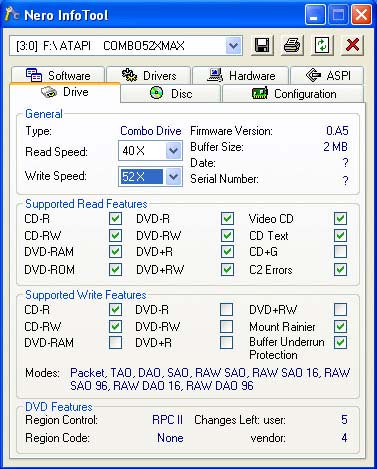The width and height of the screenshot is (377, 469).
Task: Click the Nero InfoTool title text
Action: coord(66,15)
